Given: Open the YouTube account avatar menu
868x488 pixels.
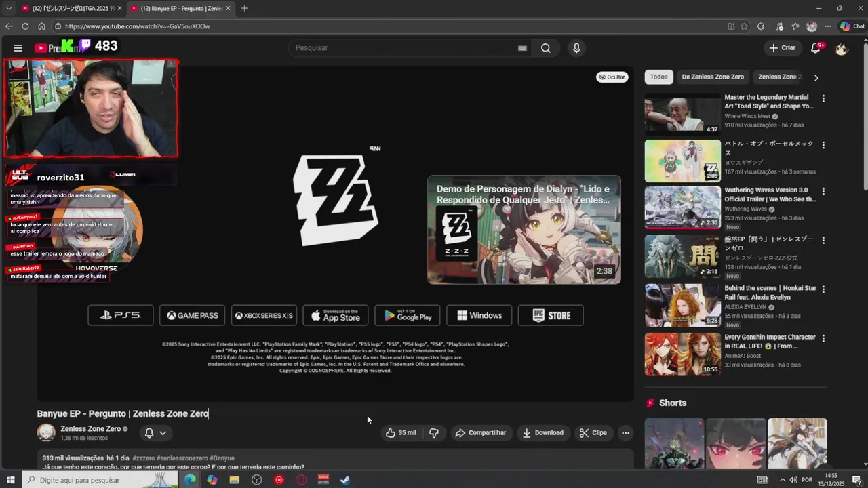Looking at the screenshot, I should click(842, 48).
